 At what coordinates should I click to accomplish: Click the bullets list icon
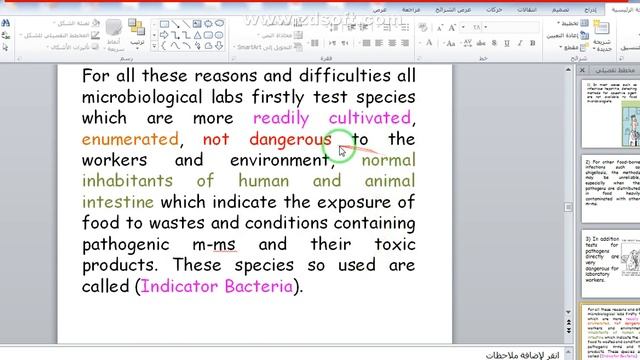[x=406, y=27]
